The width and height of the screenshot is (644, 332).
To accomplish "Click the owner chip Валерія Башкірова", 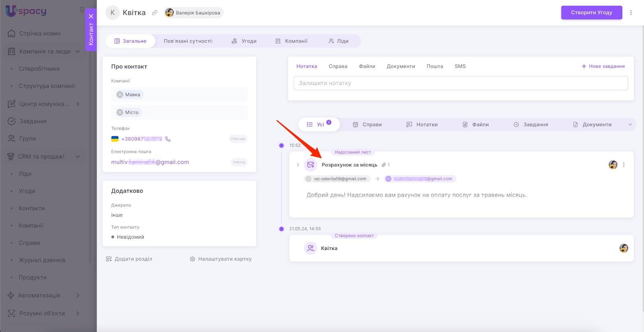I will (x=194, y=13).
